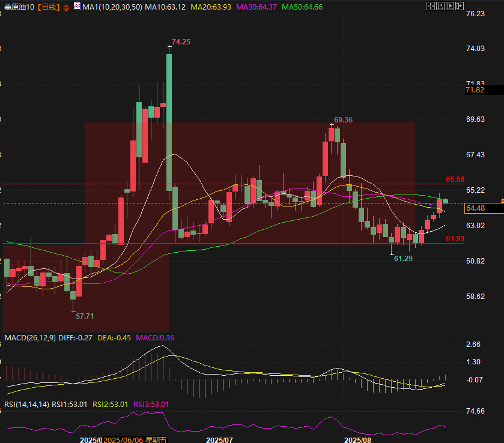Select the MA50:64.66 green legend label
The width and height of the screenshot is (504, 443).
tap(302, 7)
